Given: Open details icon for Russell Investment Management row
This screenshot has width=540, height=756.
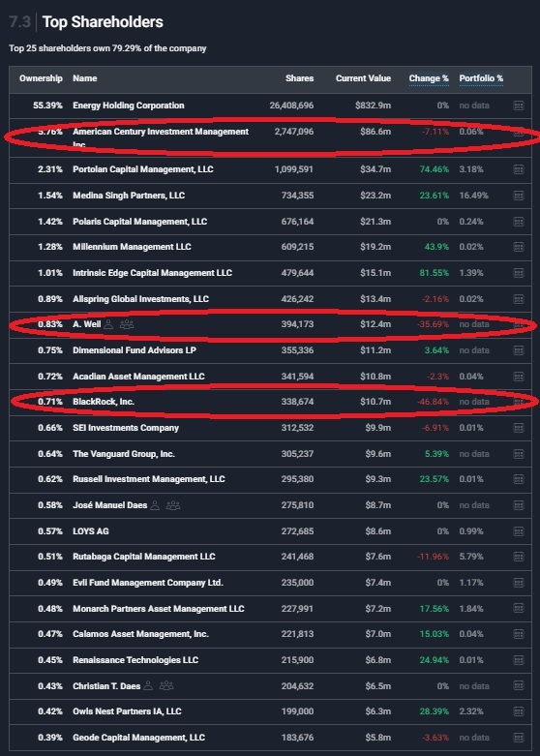Looking at the screenshot, I should (519, 479).
